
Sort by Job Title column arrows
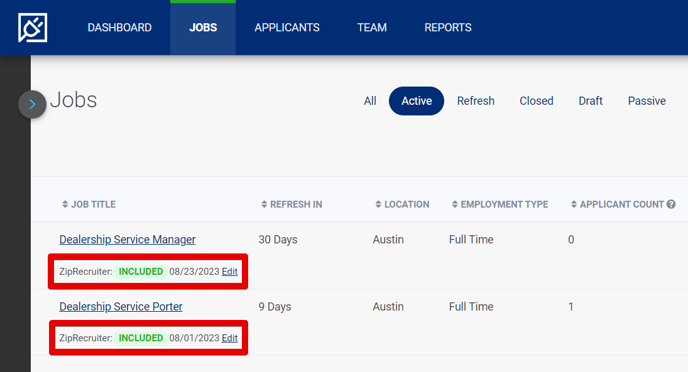[x=65, y=204]
